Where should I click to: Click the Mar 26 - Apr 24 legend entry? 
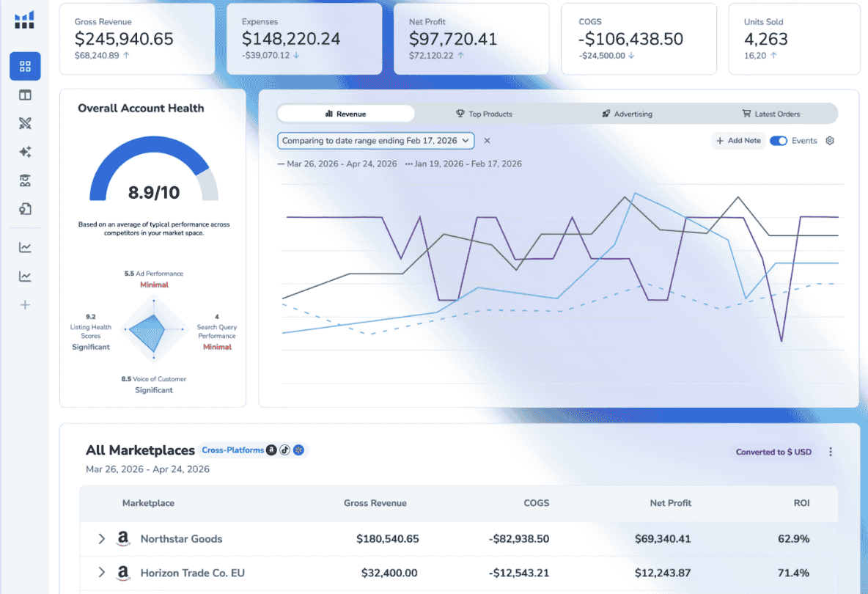(338, 164)
